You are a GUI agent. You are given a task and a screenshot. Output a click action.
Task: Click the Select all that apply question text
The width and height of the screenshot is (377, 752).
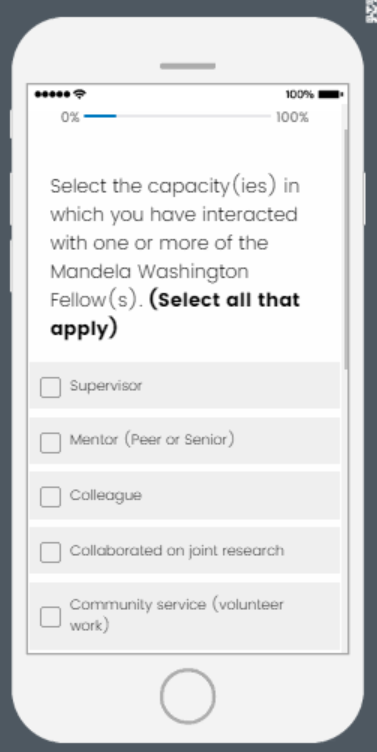[x=176, y=314]
